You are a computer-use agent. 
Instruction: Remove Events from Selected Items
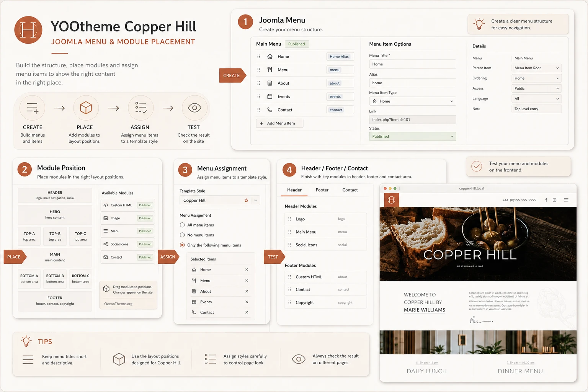247,302
